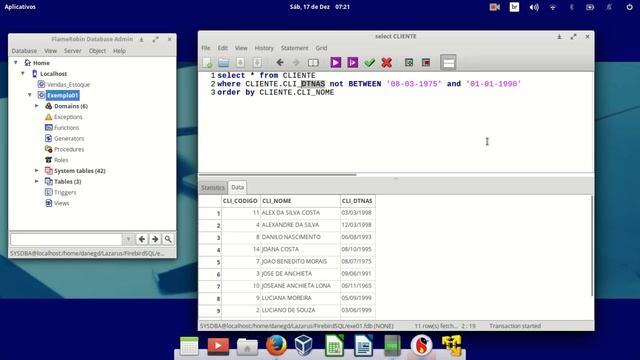Click the CLI_NOME column header
The height and width of the screenshot is (360, 640).
click(300, 201)
